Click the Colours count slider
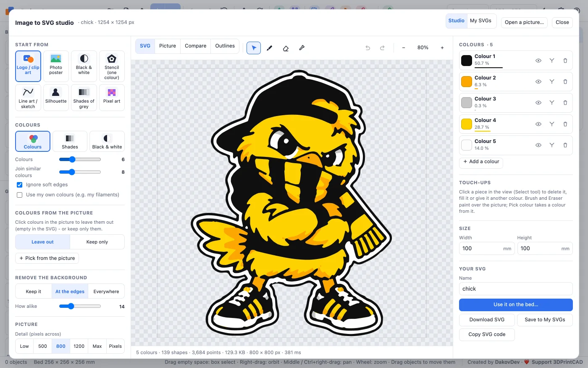The height and width of the screenshot is (368, 588). pyautogui.click(x=80, y=159)
